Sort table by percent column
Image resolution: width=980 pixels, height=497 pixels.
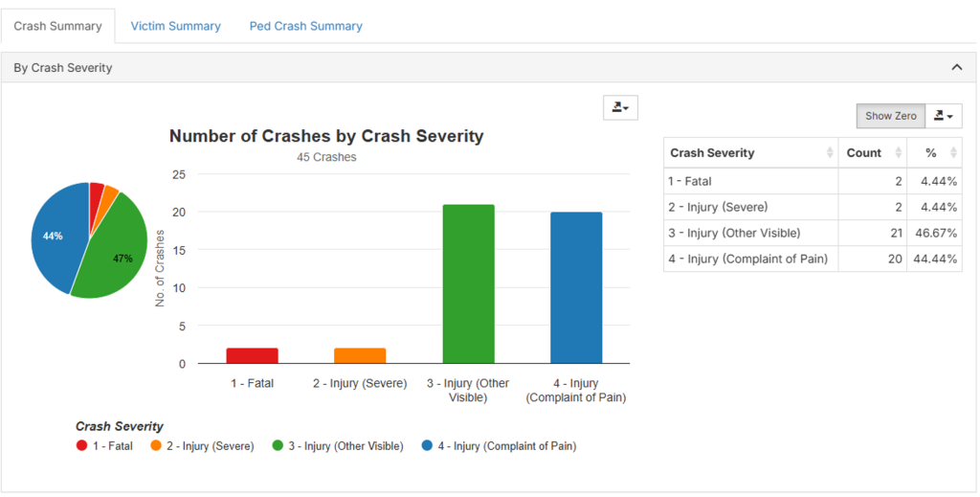coord(937,153)
